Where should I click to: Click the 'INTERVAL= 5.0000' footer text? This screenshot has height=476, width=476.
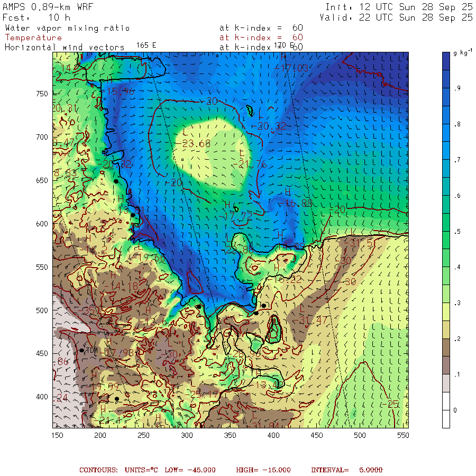click(346, 470)
